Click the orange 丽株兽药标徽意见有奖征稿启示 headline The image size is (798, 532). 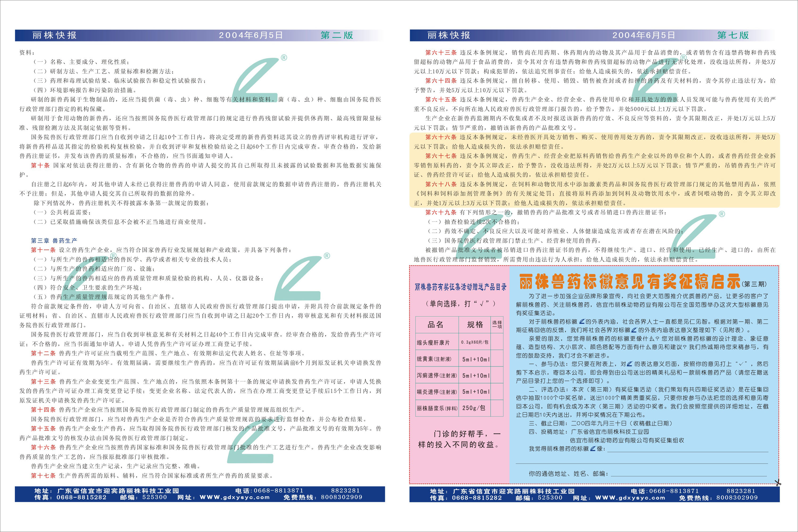630,282
